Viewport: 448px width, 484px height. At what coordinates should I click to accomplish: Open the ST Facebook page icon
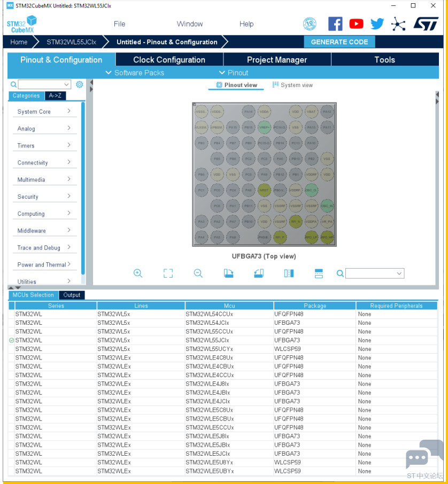335,24
